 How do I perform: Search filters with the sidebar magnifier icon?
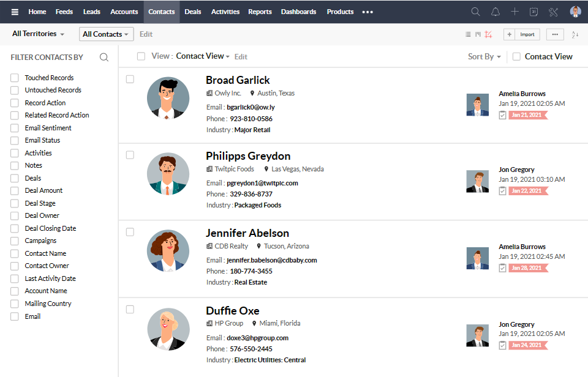[104, 57]
